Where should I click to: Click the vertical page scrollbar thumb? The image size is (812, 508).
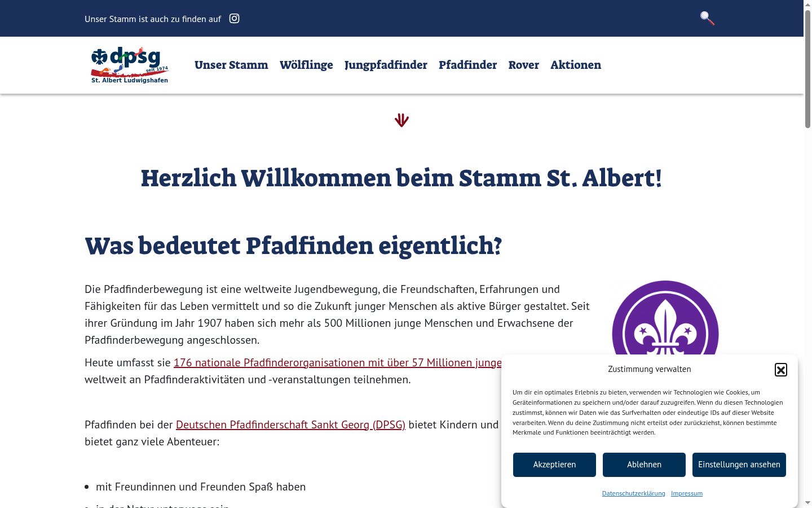pyautogui.click(x=807, y=68)
